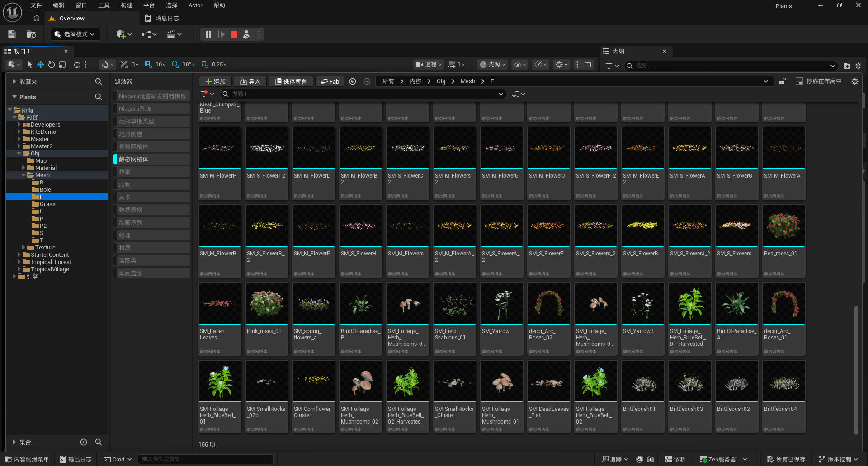Open the 光照 view mode dropdown
868x466 pixels.
[x=492, y=65]
